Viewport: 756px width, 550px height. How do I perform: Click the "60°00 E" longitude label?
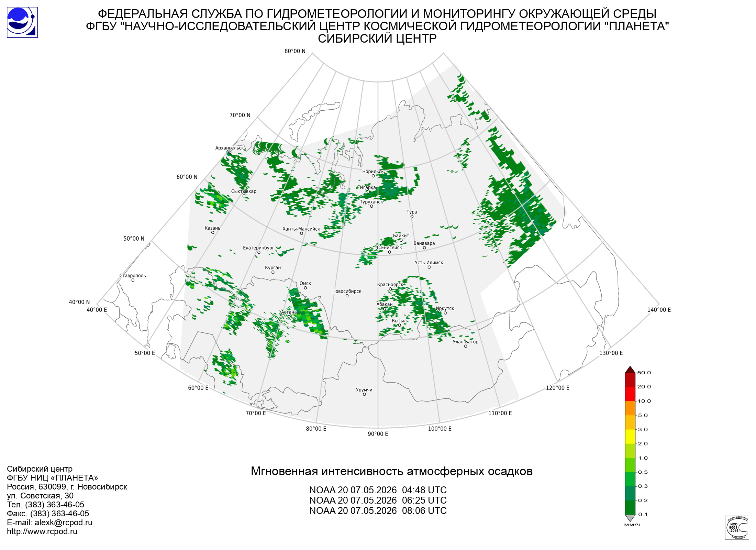coord(198,388)
